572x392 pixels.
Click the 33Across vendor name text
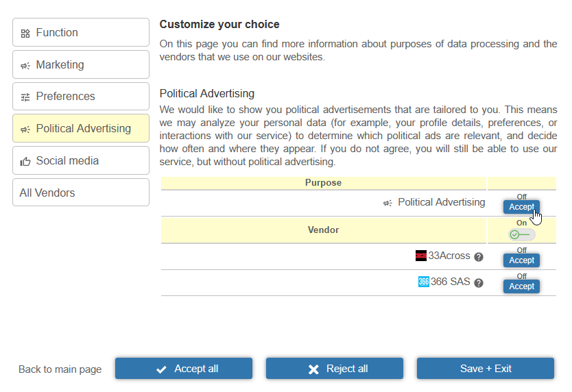(x=449, y=256)
